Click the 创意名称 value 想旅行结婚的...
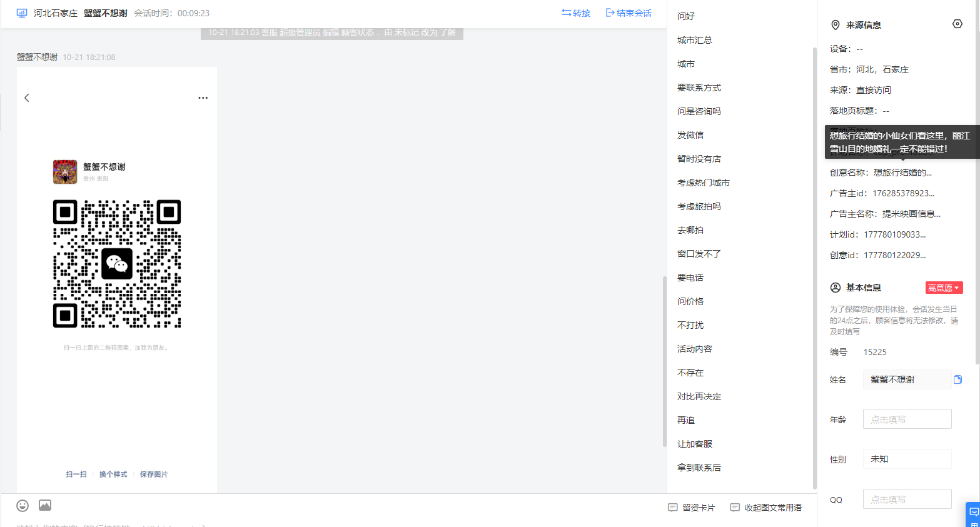 pos(902,173)
